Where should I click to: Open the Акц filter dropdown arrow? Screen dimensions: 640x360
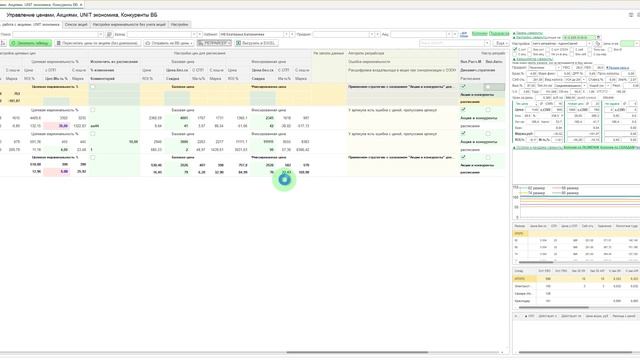tap(449, 35)
